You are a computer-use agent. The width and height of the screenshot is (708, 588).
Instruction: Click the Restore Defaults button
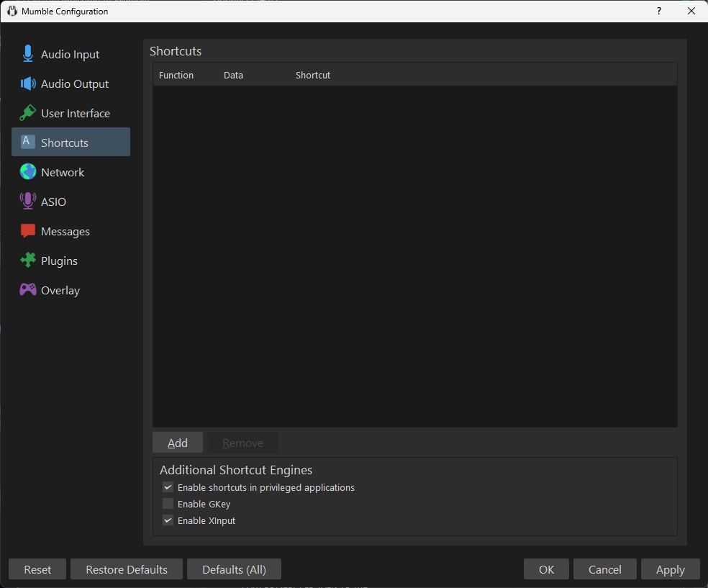(126, 569)
